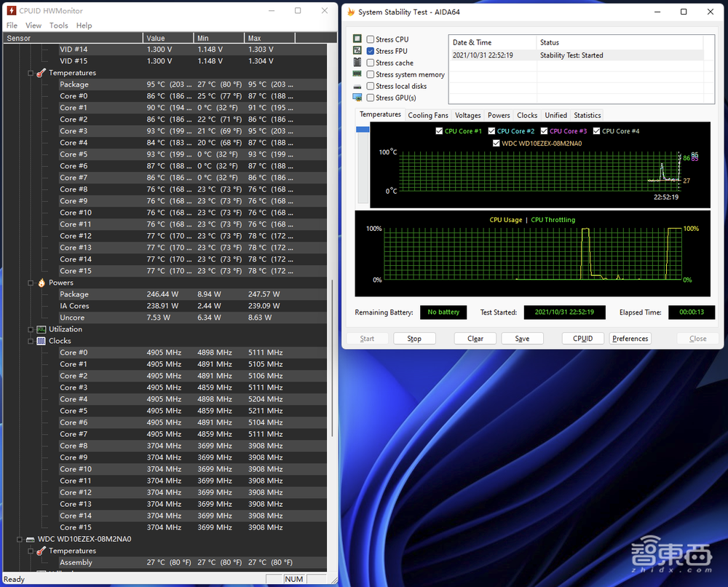Click the flame icon next to Powers
This screenshot has width=728, height=587.
pos(41,283)
